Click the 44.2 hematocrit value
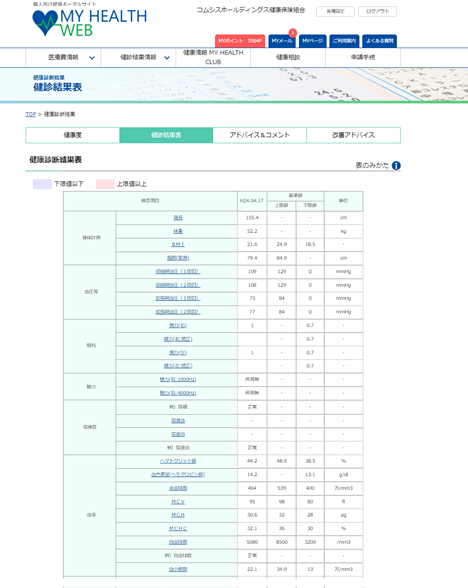 coord(252,461)
